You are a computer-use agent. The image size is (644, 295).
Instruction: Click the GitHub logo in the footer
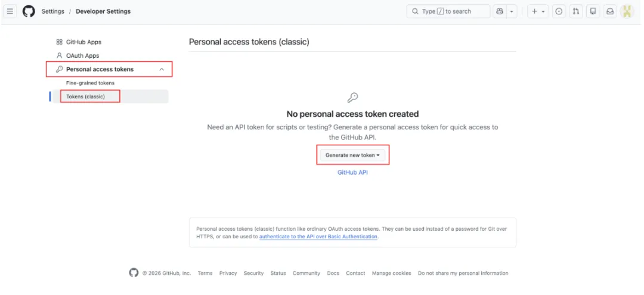pyautogui.click(x=134, y=273)
